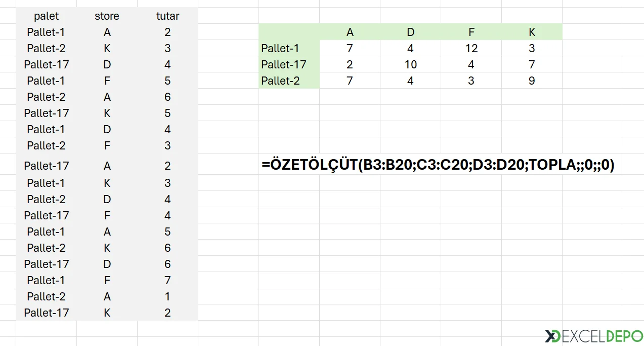Select the pivot cell showing value 12
The height and width of the screenshot is (346, 644).
(x=471, y=48)
